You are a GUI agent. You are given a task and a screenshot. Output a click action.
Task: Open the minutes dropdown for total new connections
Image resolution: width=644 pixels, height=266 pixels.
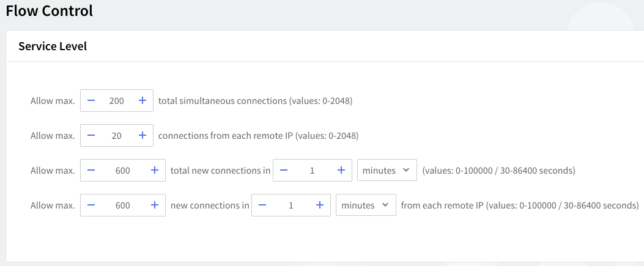tap(387, 171)
